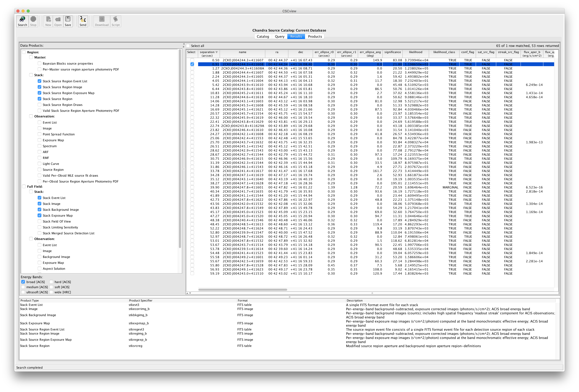The width and height of the screenshot is (579, 392).
Task: Switch to the Query tab
Action: [x=280, y=37]
